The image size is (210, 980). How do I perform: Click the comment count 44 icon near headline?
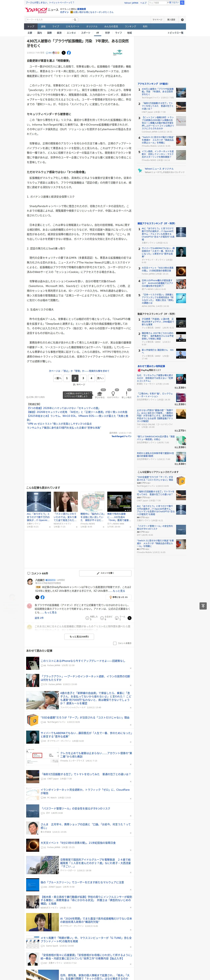coord(48,53)
